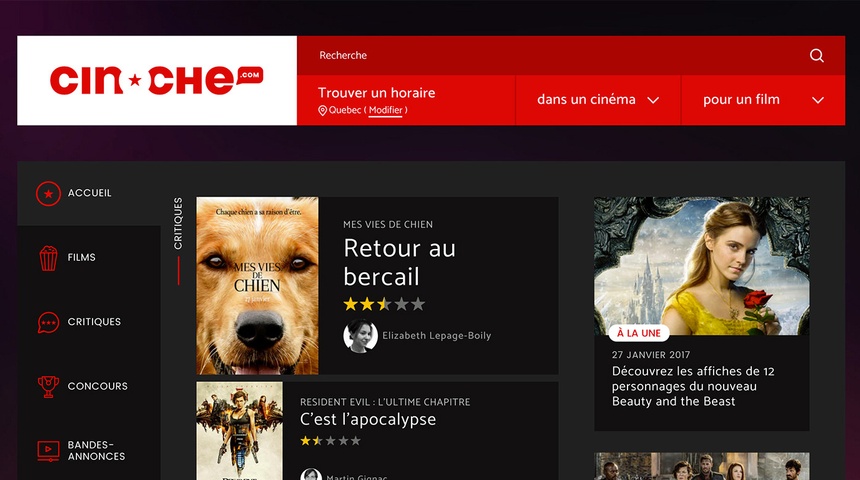Click the speech bubble Critiques icon

pyautogui.click(x=48, y=323)
